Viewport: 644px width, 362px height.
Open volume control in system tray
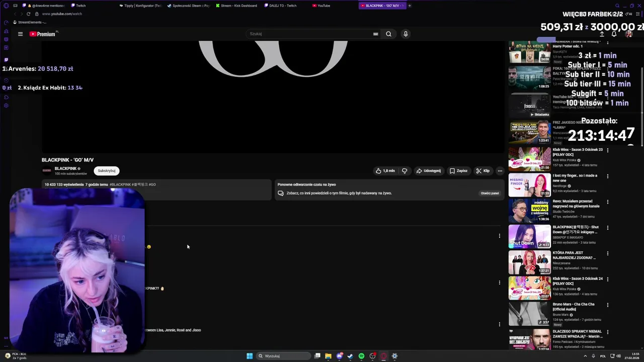(x=618, y=356)
